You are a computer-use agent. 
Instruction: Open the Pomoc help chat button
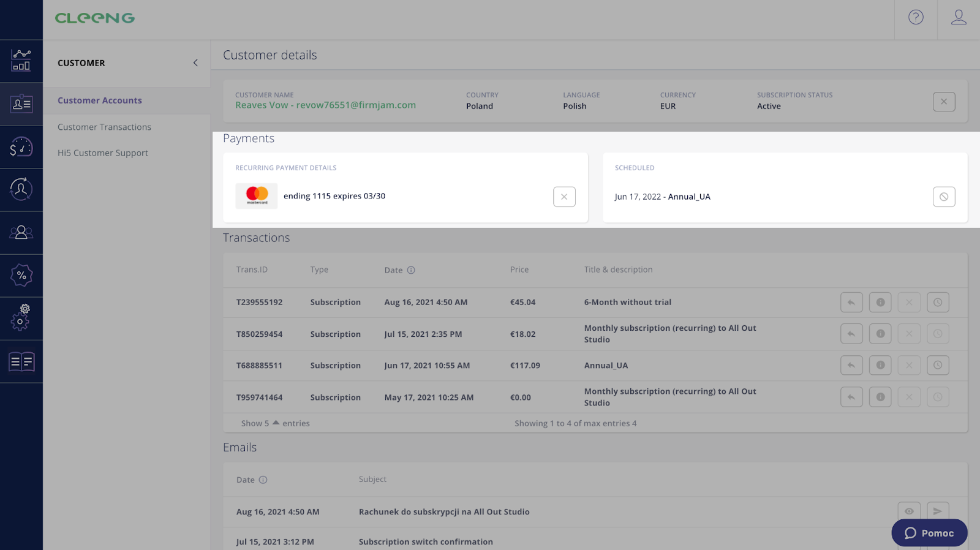coord(929,533)
